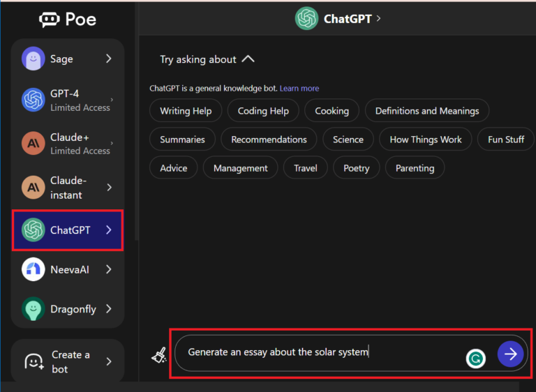Open bot details via the header chevron
Viewport: 536px width, 392px height.
pos(378,18)
